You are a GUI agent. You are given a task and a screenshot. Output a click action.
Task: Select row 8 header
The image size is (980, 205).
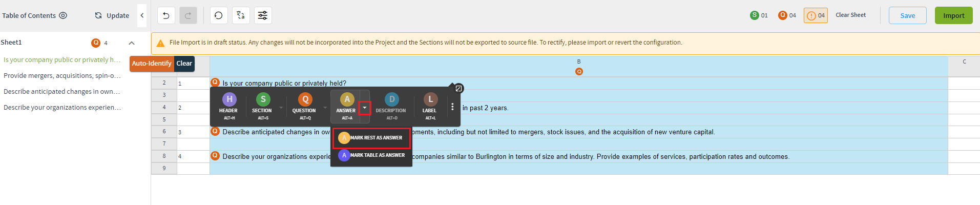(164, 156)
